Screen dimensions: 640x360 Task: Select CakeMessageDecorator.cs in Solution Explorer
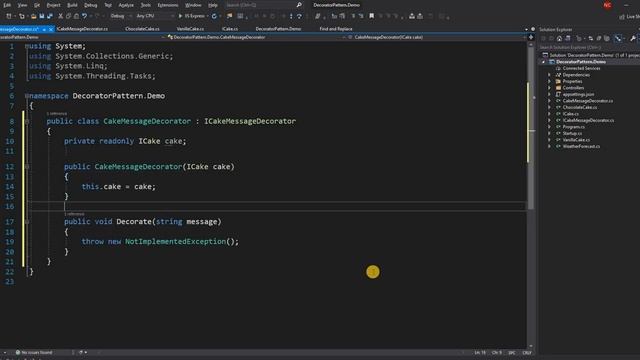click(587, 101)
